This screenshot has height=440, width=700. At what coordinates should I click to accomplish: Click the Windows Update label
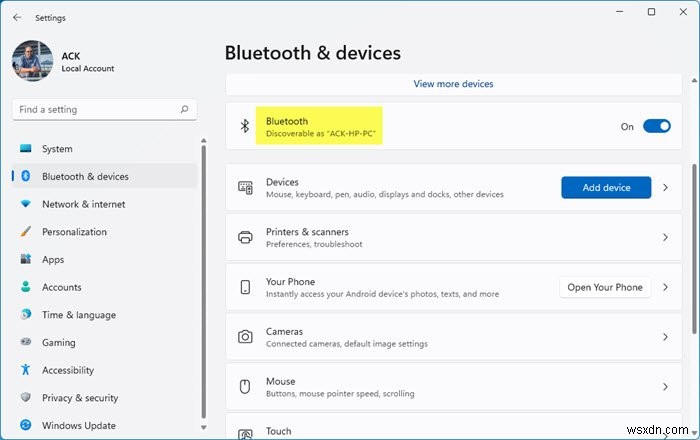tap(79, 426)
